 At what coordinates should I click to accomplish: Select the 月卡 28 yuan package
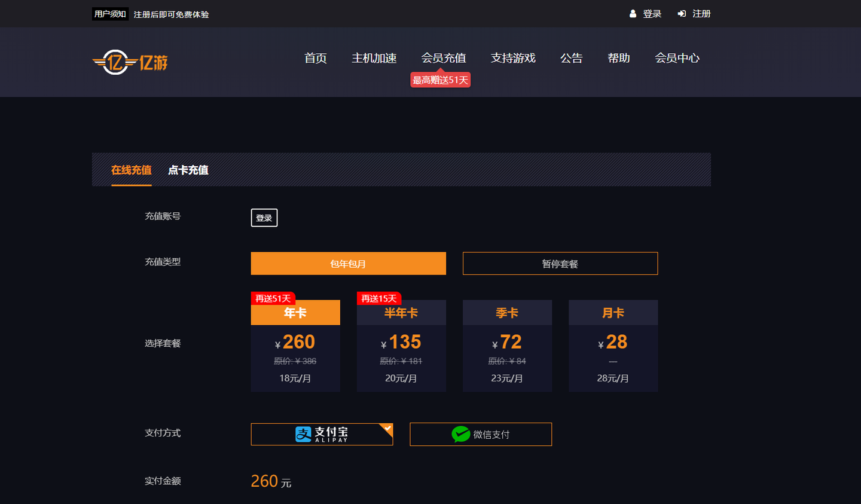pos(613,346)
